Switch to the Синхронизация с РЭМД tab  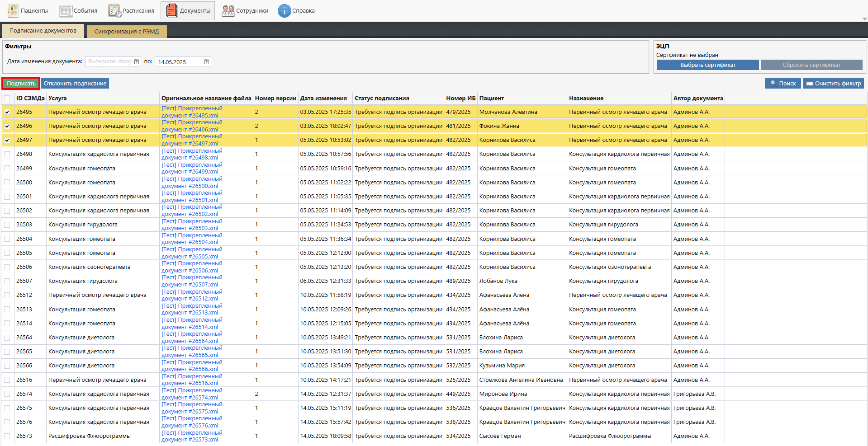click(127, 32)
